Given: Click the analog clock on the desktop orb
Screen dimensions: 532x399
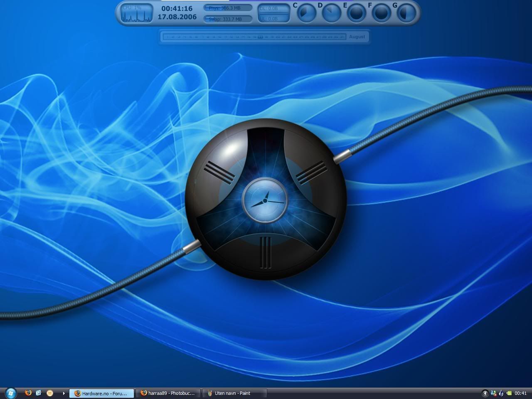Looking at the screenshot, I should click(x=265, y=201).
